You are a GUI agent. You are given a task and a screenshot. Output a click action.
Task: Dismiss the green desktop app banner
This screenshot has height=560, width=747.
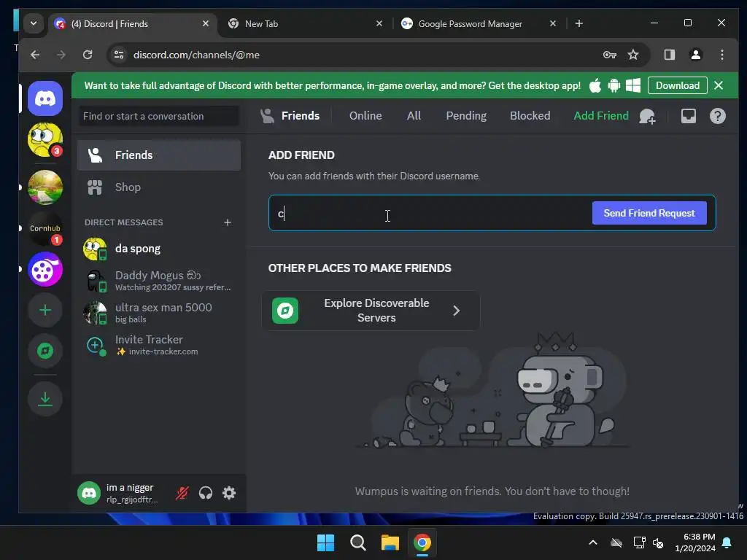(719, 86)
